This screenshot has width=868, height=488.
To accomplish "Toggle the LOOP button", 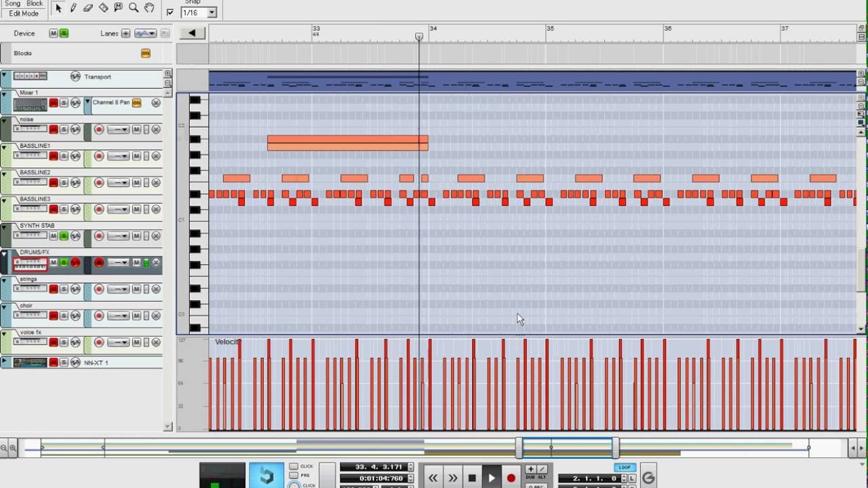I will pos(625,467).
